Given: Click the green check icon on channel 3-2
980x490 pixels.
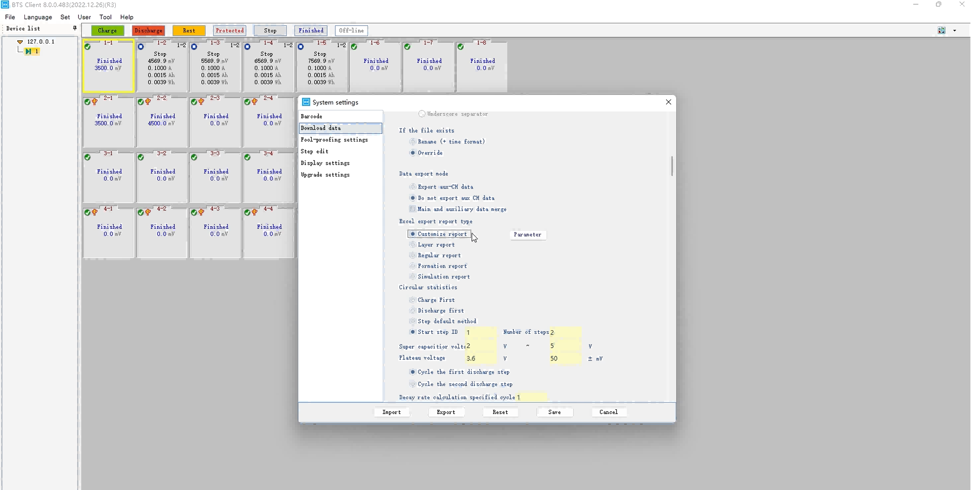Looking at the screenshot, I should pyautogui.click(x=141, y=157).
